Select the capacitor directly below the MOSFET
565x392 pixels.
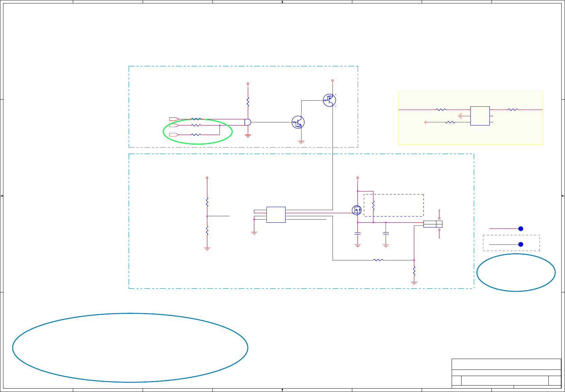(357, 234)
